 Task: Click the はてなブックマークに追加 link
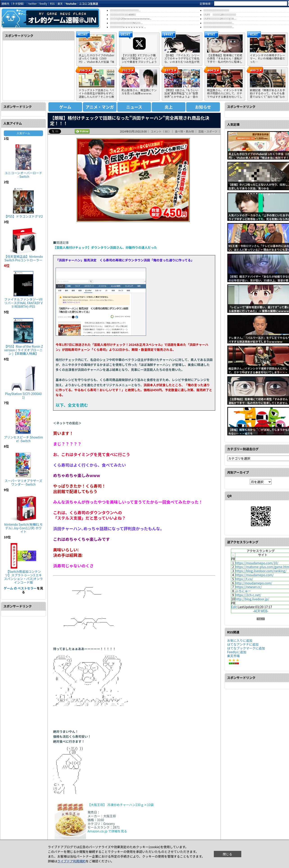point(246,648)
